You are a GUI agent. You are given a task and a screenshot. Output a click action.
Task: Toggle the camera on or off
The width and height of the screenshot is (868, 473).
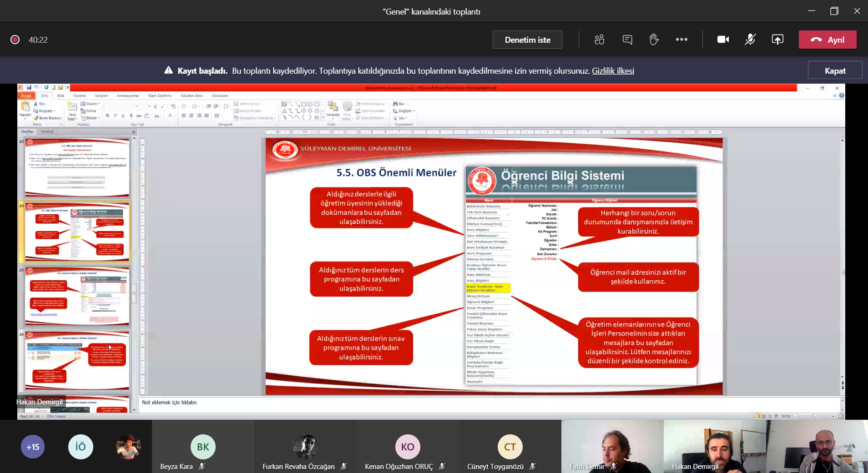723,40
